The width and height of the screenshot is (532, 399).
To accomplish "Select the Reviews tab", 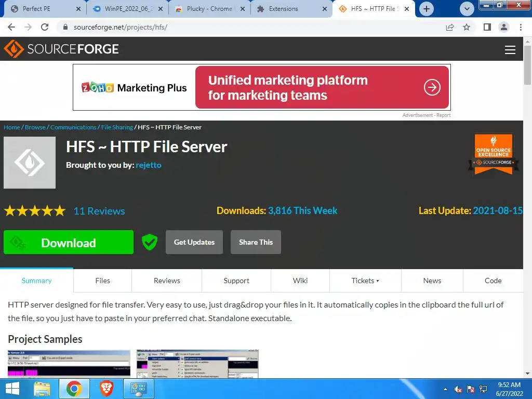I will point(167,281).
